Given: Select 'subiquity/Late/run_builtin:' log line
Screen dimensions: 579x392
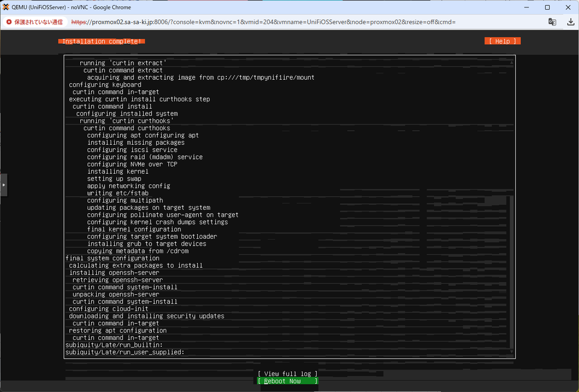Looking at the screenshot, I should coord(114,345).
